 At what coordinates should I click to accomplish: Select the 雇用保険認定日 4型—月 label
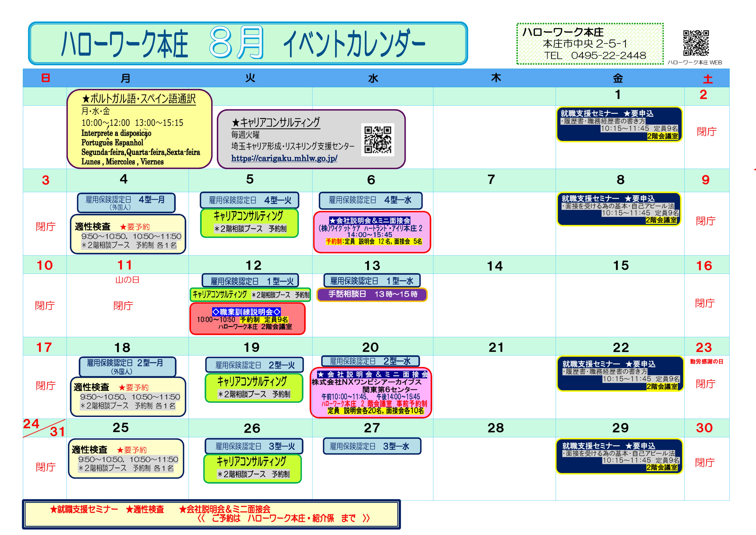(126, 203)
